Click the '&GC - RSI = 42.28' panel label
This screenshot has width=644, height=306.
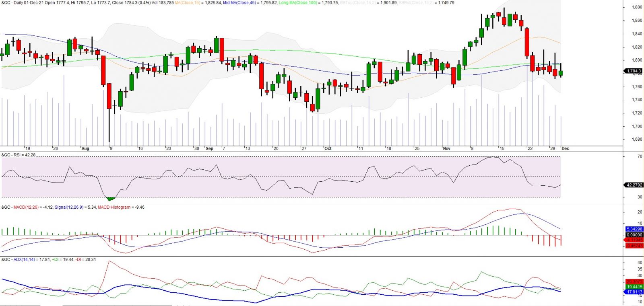click(x=19, y=155)
